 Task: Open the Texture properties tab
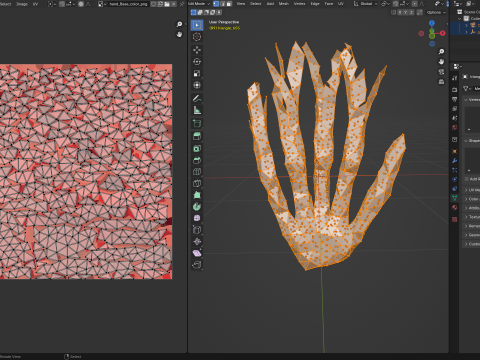(x=455, y=219)
